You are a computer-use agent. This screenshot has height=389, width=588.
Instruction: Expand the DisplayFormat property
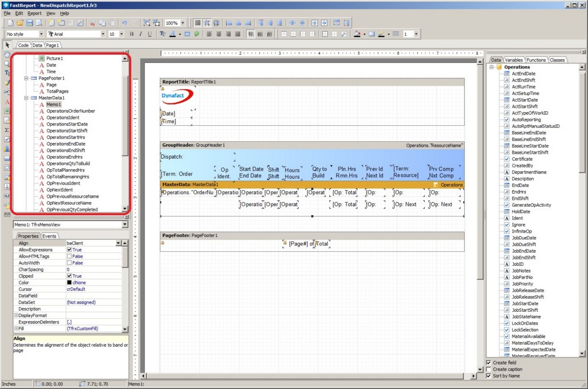point(16,315)
